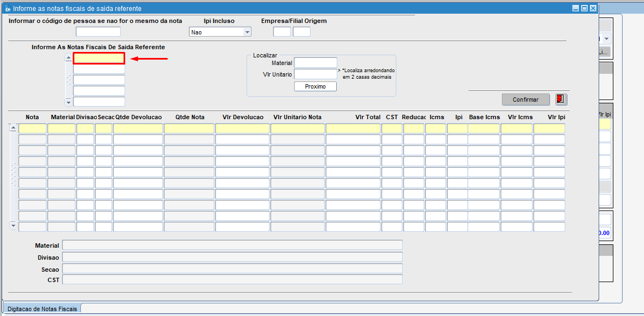Click the Divisao description field below the grid

tap(232, 258)
